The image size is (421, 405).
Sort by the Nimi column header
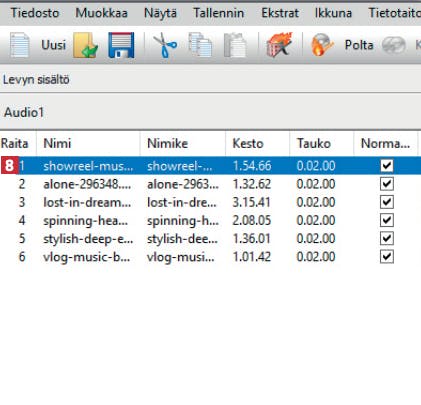(88, 144)
